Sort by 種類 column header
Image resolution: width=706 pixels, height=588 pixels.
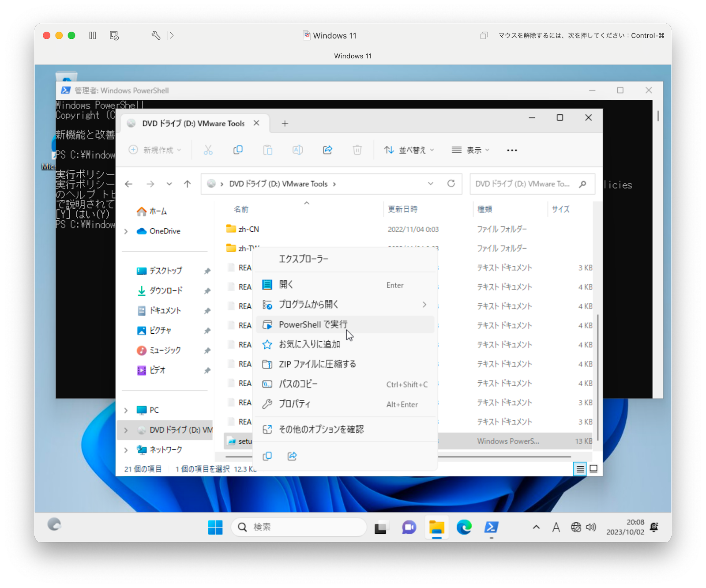(x=485, y=209)
